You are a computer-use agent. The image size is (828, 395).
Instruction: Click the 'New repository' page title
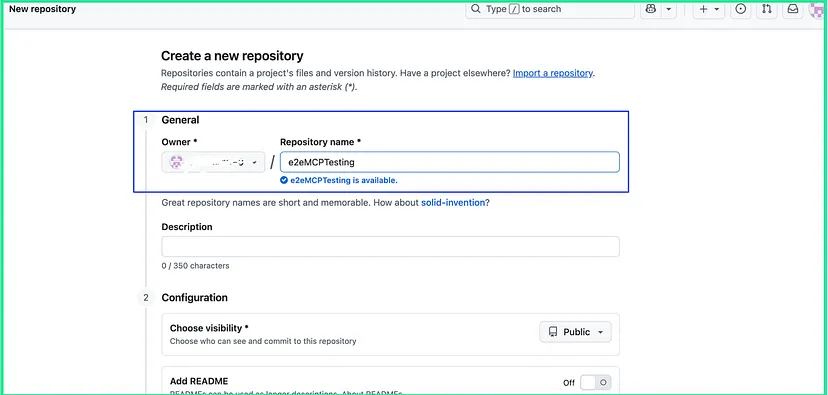[42, 9]
